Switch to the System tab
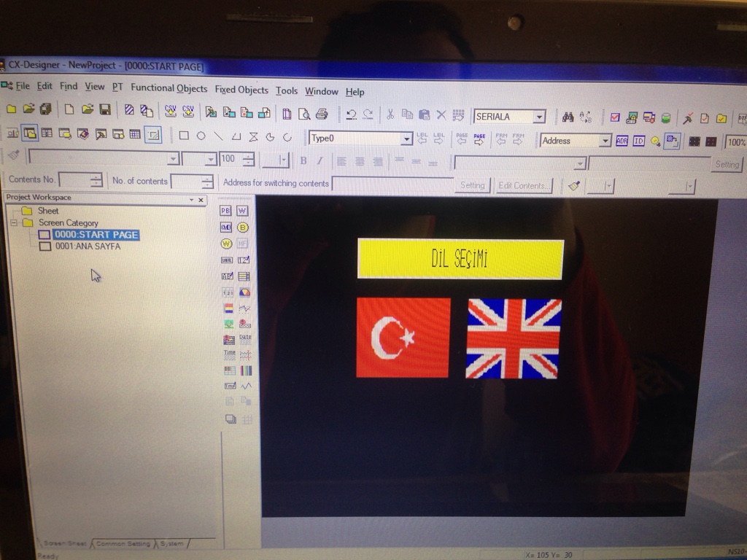This screenshot has width=747, height=560. coord(172,543)
